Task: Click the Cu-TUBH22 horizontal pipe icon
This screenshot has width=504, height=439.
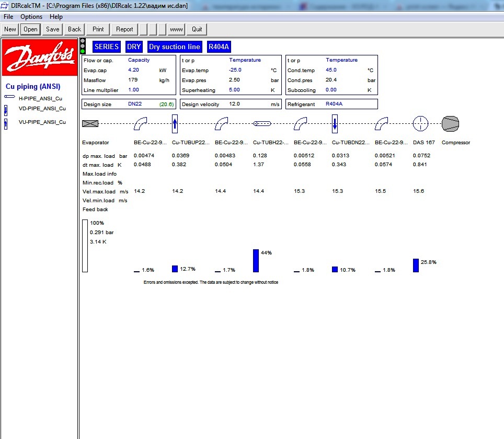Action: (x=262, y=123)
